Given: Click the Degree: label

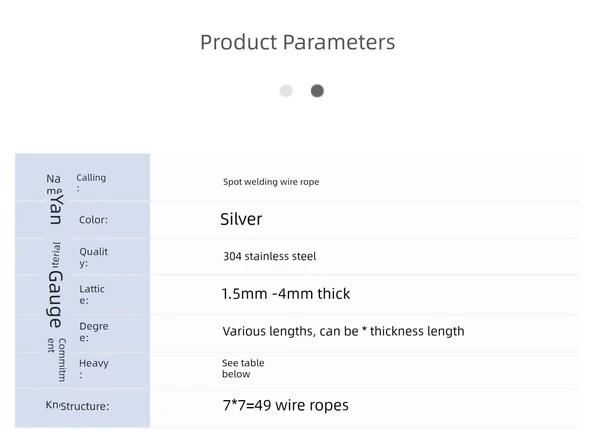Looking at the screenshot, I should point(94,331).
